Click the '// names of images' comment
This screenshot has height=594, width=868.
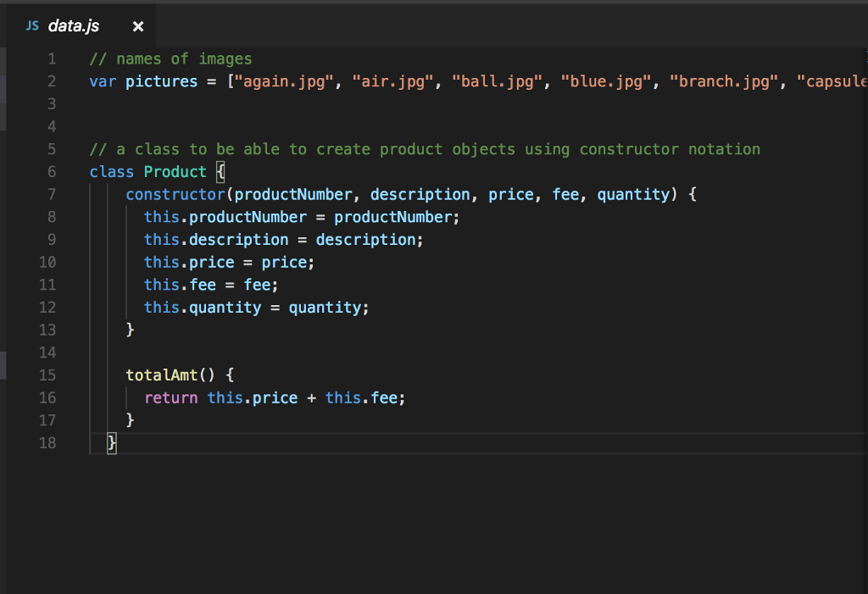[x=170, y=58]
